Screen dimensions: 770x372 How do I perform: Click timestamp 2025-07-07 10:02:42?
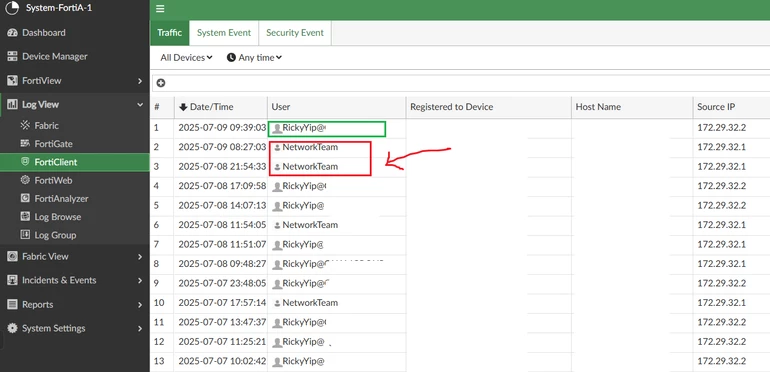[222, 361]
